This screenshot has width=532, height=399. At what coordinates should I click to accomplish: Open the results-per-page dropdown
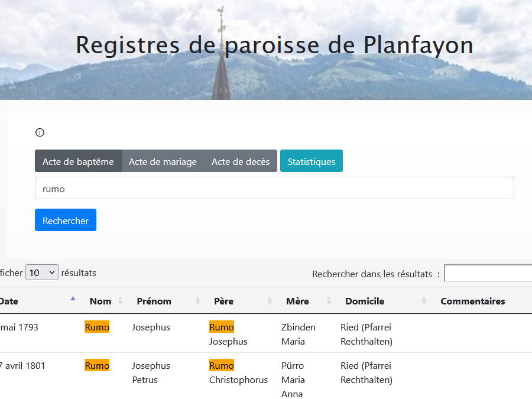(x=42, y=273)
